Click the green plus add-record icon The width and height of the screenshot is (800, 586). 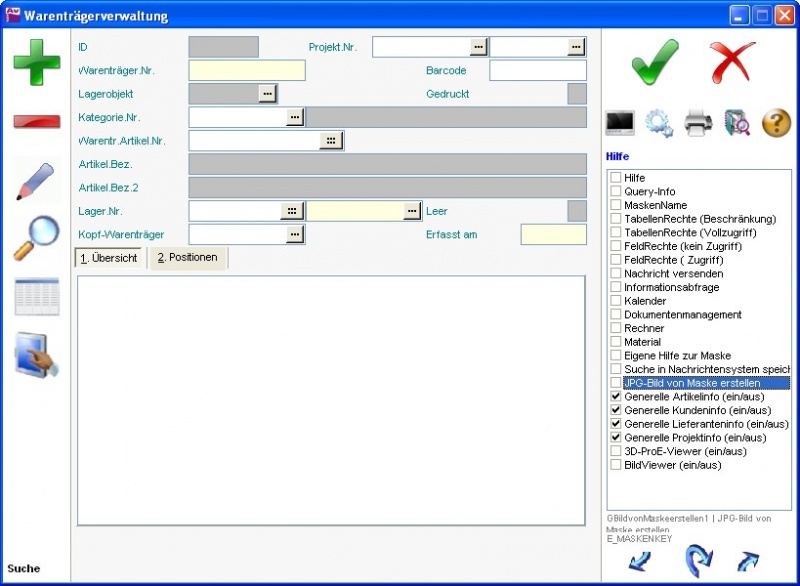coord(36,63)
